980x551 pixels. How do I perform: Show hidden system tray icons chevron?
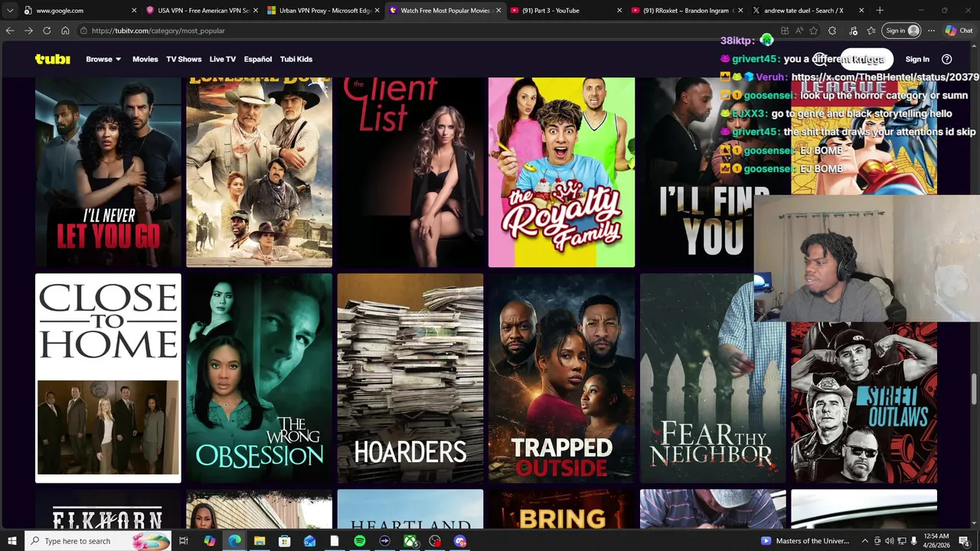click(865, 541)
